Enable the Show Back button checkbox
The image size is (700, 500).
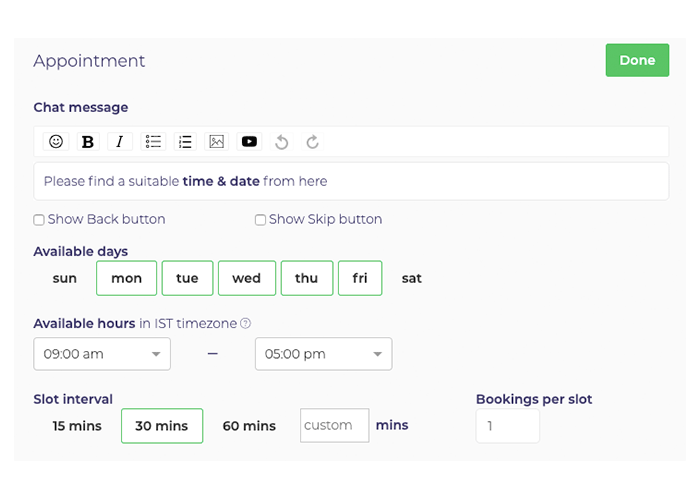39,220
